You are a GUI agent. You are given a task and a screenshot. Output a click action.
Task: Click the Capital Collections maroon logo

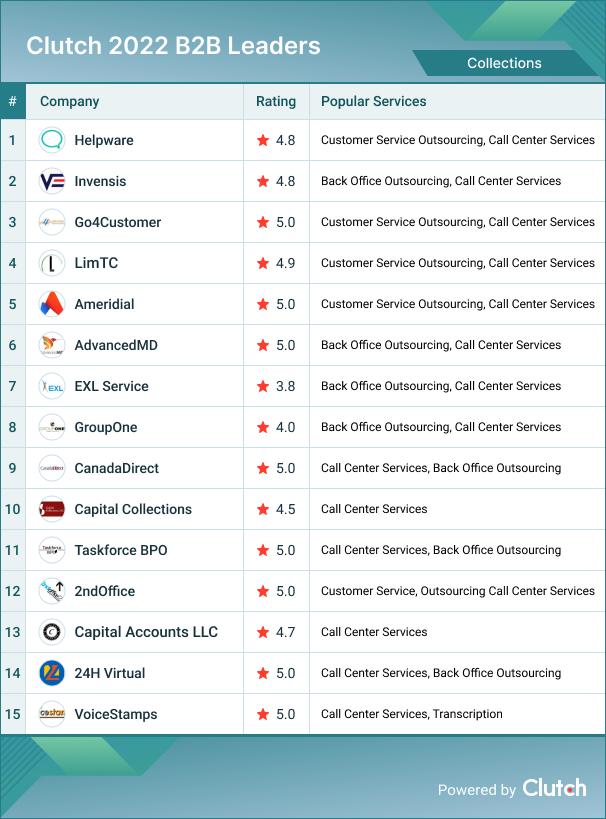52,509
